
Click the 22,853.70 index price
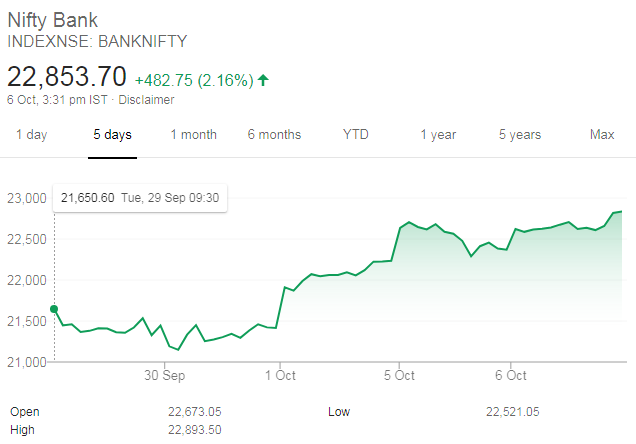coord(67,77)
